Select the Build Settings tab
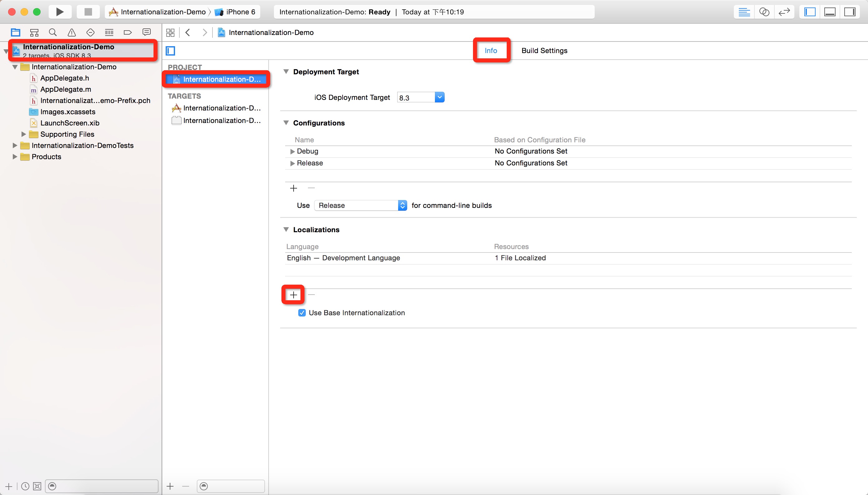The height and width of the screenshot is (495, 868). (544, 50)
